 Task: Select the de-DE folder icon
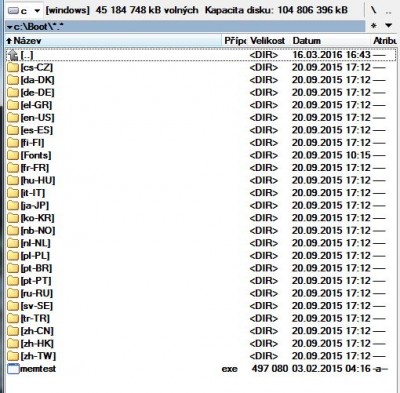(x=13, y=92)
